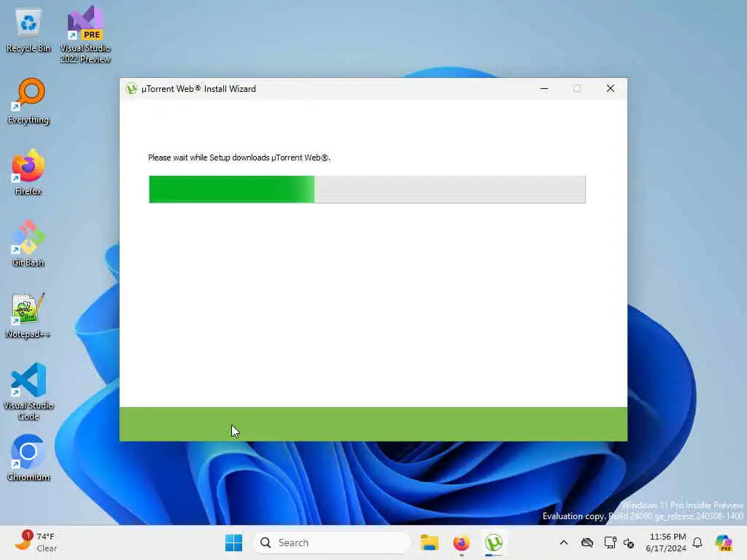The image size is (747, 560).
Task: Click the µTorrent taskbar icon
Action: (494, 542)
